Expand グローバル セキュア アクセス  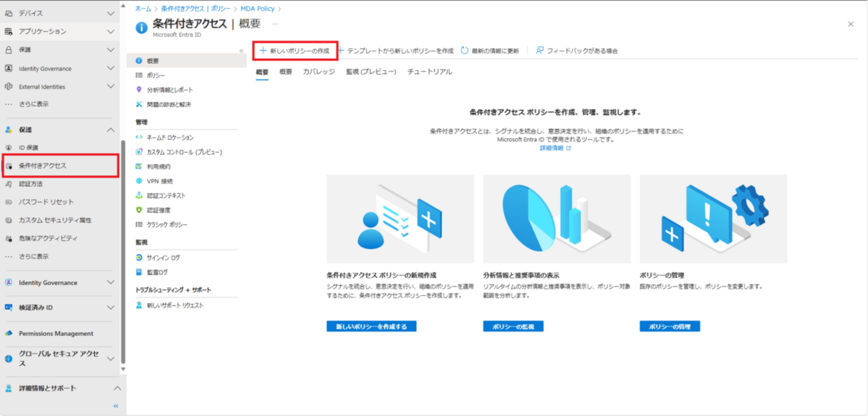pos(111,359)
